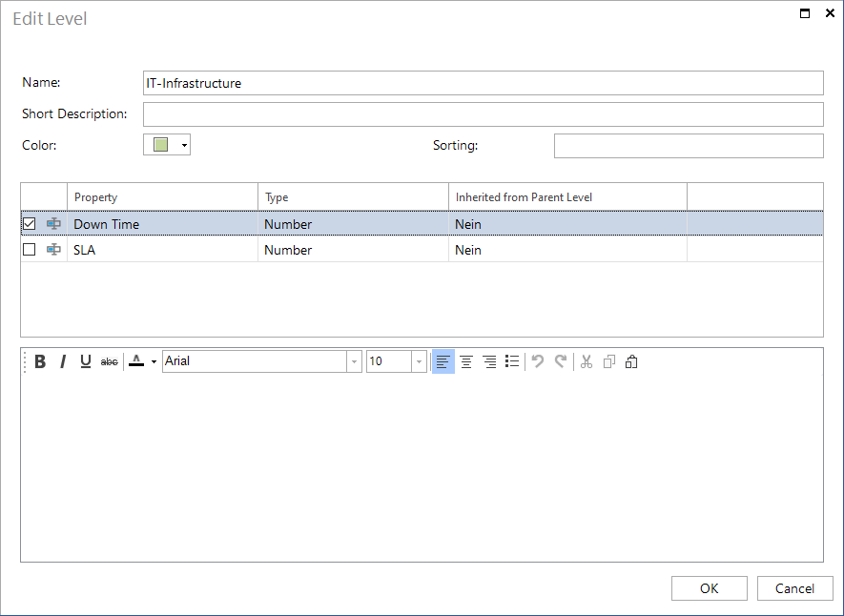
Task: Open the font size dropdown showing 10
Action: click(x=420, y=361)
